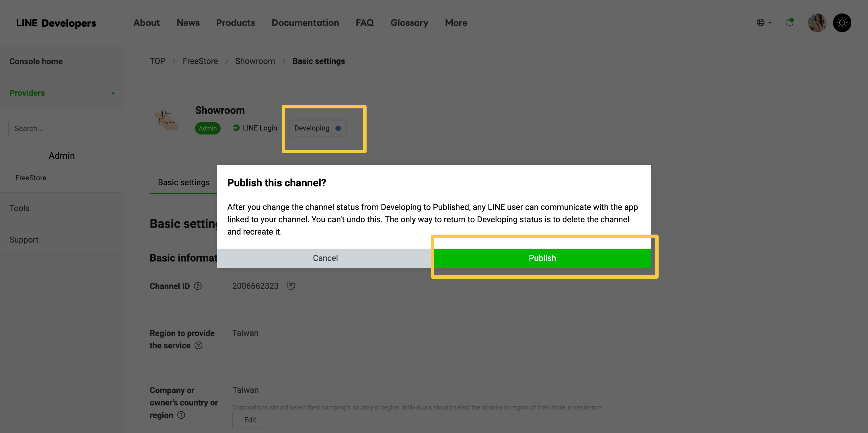Viewport: 868px width, 433px height.
Task: Click the green Publish button
Action: [542, 258]
